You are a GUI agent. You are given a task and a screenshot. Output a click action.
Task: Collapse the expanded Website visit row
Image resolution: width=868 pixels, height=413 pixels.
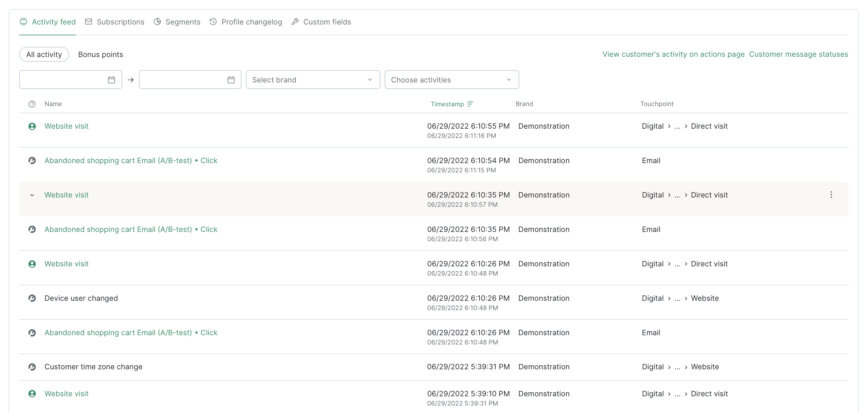(x=32, y=195)
